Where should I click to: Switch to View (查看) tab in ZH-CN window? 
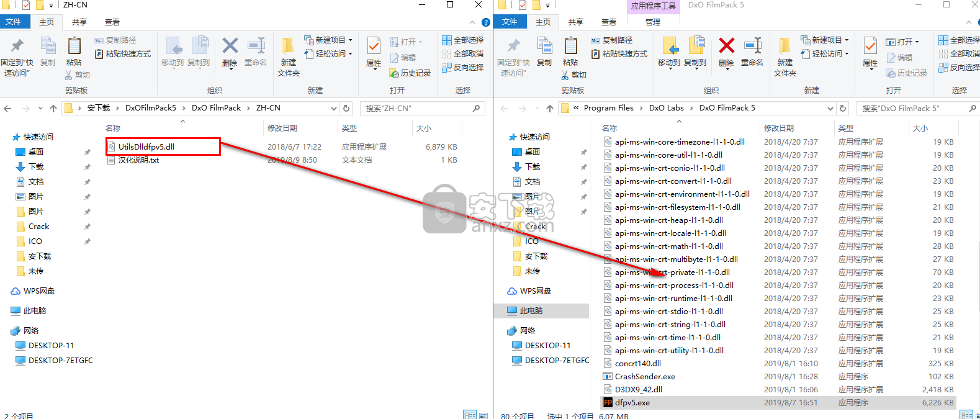112,22
